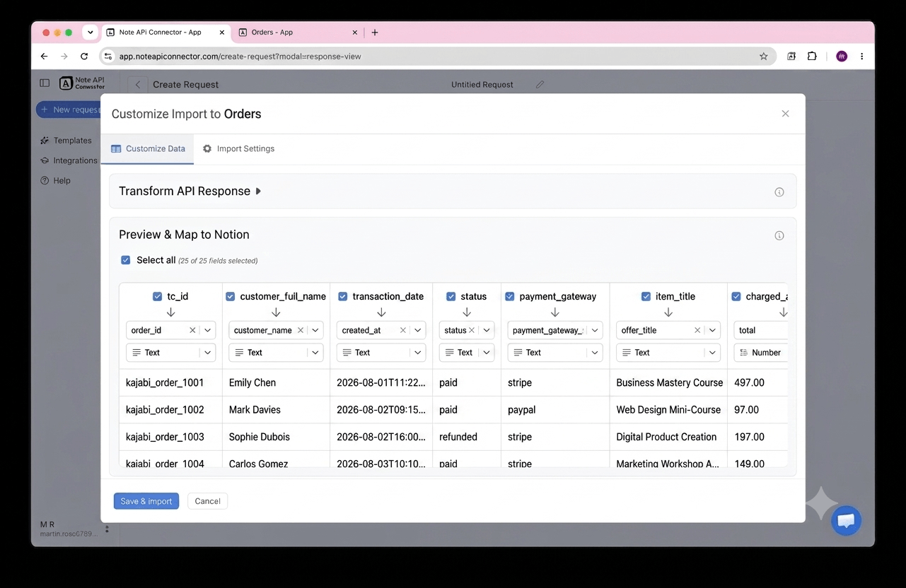The height and width of the screenshot is (588, 906).
Task: Click the Business Mastery Course cell
Action: coord(668,383)
